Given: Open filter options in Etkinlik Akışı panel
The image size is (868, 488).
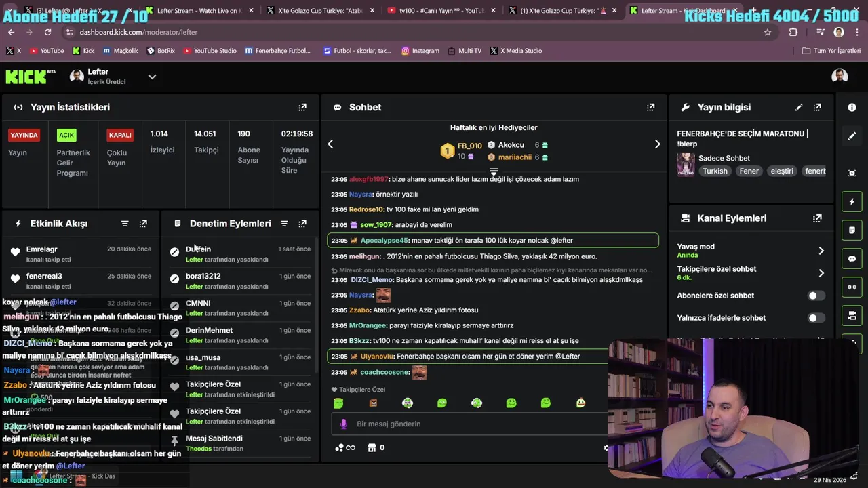Looking at the screenshot, I should (125, 224).
